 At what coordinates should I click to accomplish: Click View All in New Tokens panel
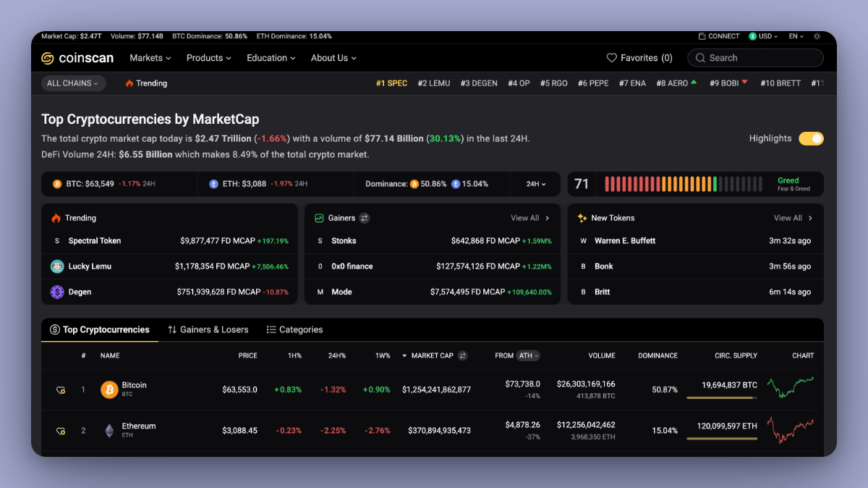tap(793, 218)
